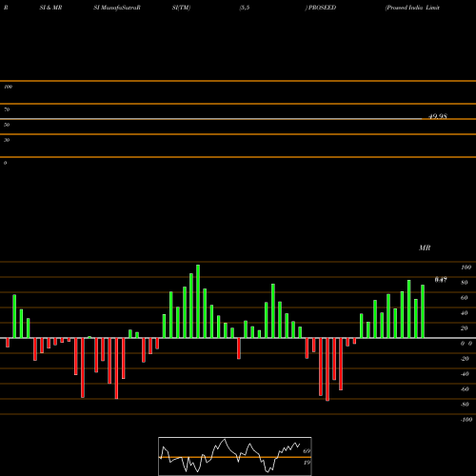Click the 'SI MunafaSutraR' header text
476x476 pixels.
[117, 8]
